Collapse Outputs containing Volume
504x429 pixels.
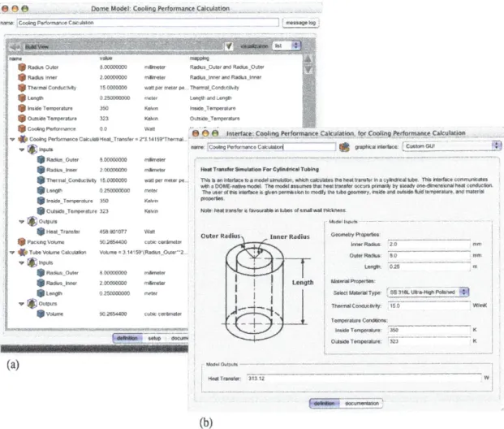tap(22, 304)
